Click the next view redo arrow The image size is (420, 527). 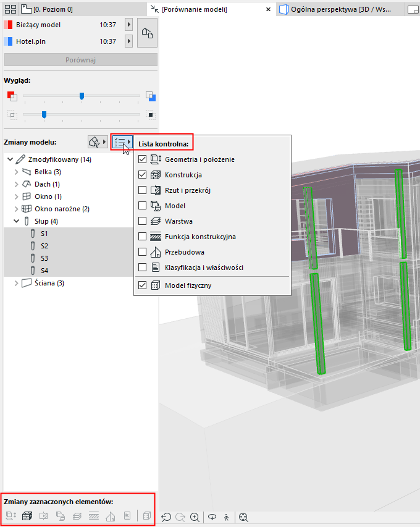[x=180, y=517]
